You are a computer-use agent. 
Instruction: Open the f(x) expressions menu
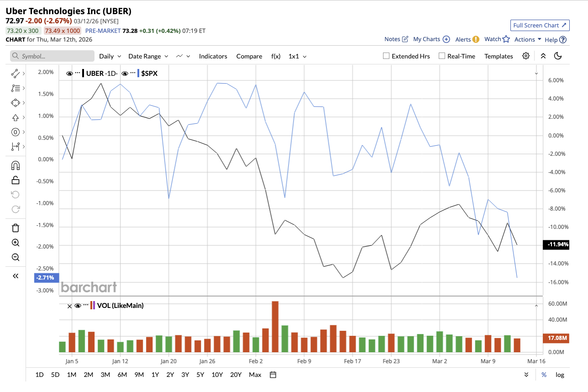(276, 56)
